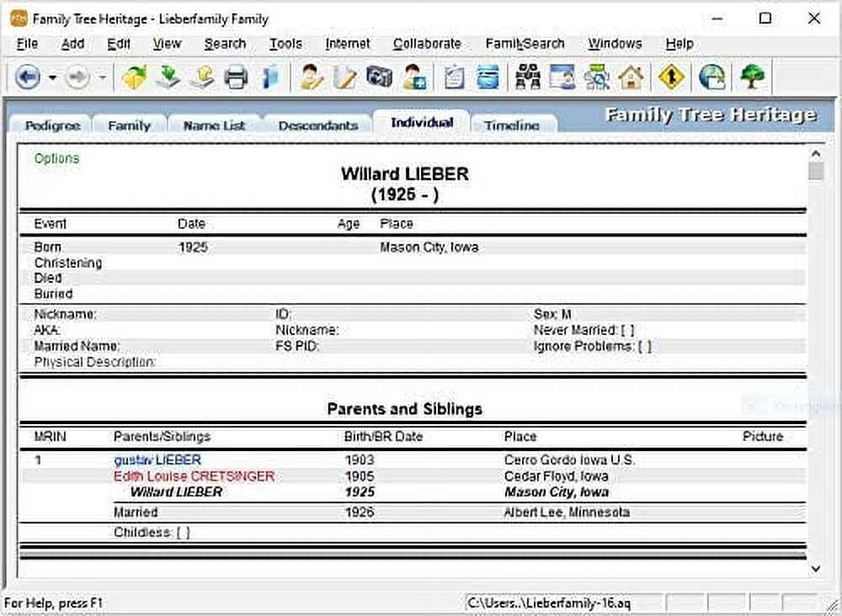Click the Add person icon
The height and width of the screenshot is (616, 842).
[413, 78]
